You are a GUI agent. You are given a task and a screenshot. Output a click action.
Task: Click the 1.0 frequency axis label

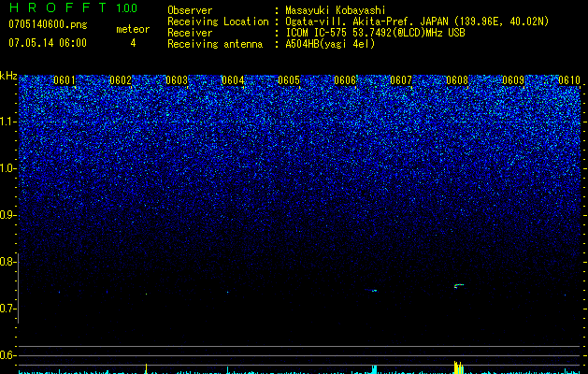[x=8, y=168]
